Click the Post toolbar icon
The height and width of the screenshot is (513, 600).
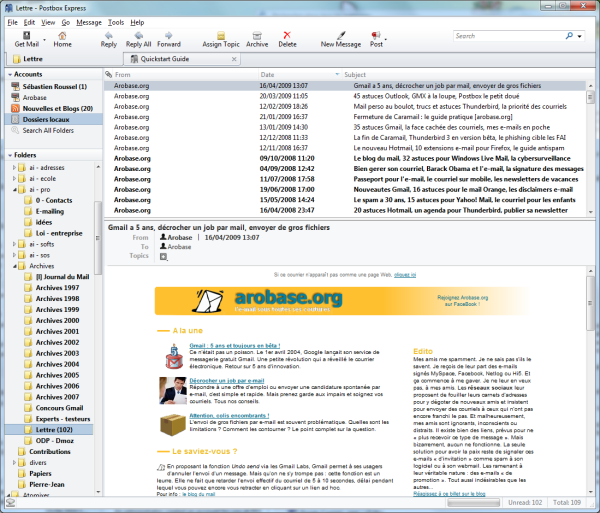tap(376, 36)
